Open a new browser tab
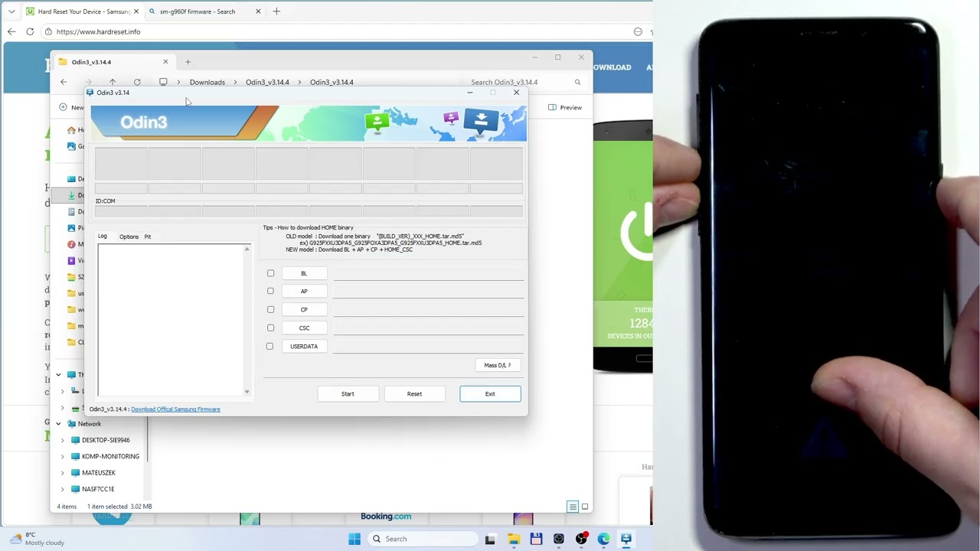The height and width of the screenshot is (551, 980). click(x=276, y=11)
